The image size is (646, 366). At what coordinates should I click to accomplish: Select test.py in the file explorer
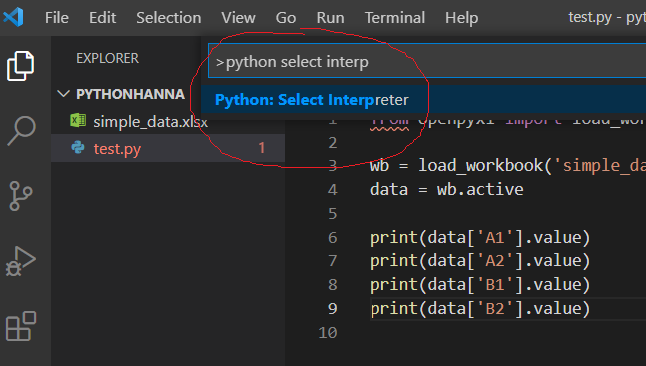coord(168,148)
